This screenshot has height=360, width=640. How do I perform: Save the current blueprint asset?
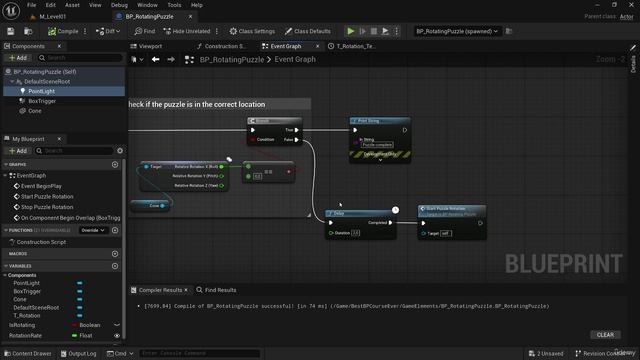pos(11,31)
